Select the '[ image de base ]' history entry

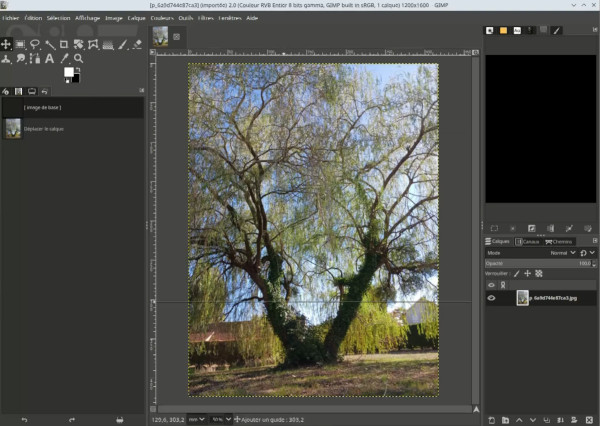click(73, 108)
